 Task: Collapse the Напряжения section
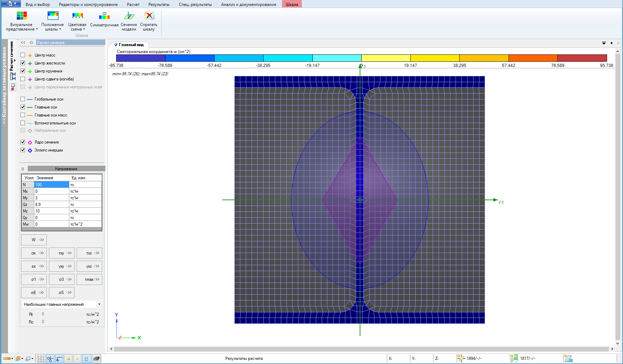tap(23, 169)
